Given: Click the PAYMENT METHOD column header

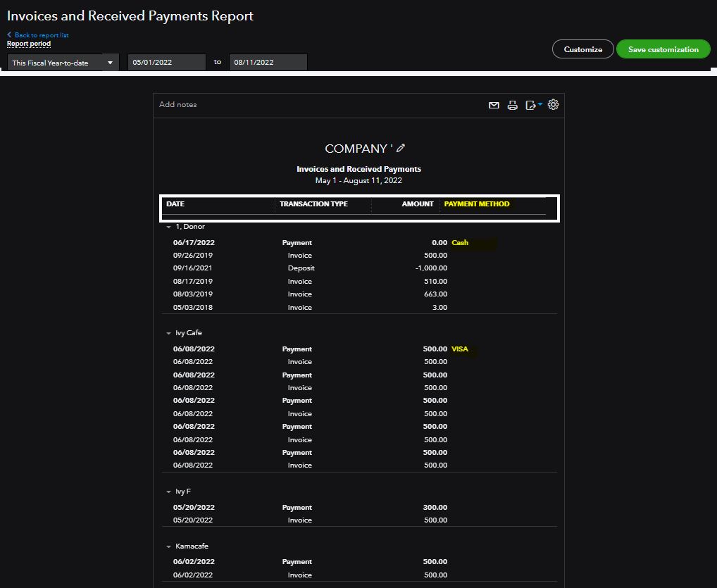Looking at the screenshot, I should pos(476,204).
